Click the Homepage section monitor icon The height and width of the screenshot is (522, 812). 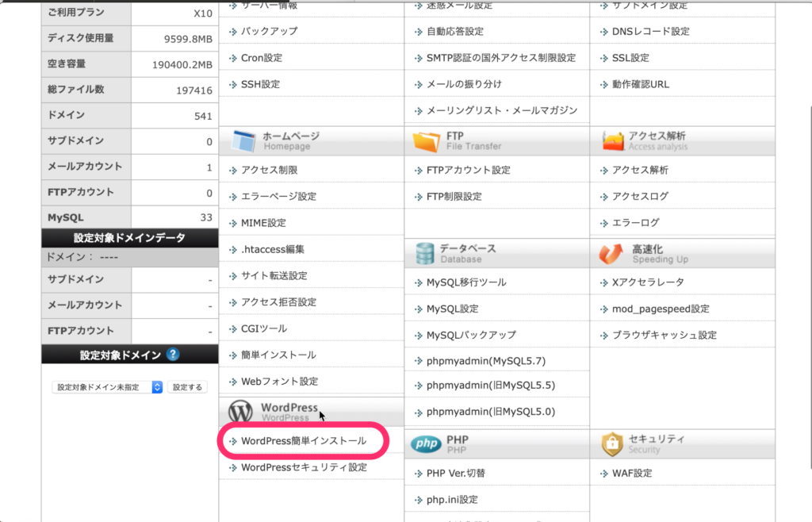[x=242, y=141]
